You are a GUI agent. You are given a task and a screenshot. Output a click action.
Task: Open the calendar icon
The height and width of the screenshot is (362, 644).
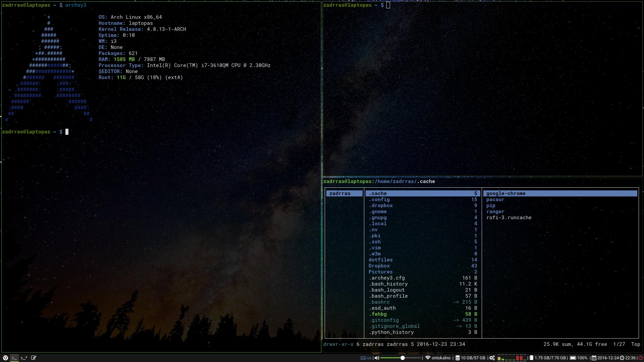pyautogui.click(x=594, y=358)
